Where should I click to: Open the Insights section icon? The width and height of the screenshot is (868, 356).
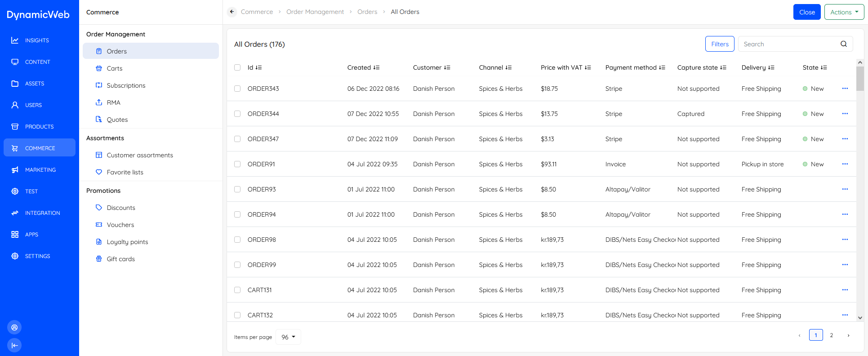(x=15, y=40)
